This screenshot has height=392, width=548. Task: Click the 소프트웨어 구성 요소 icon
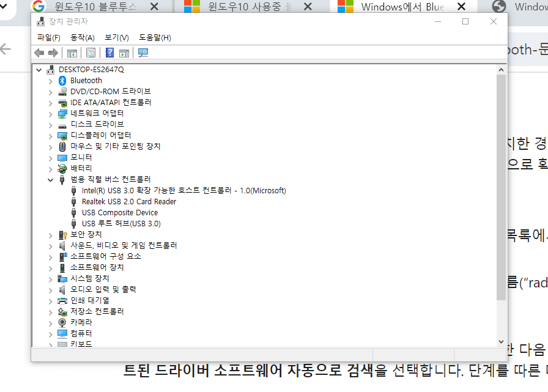(62, 256)
